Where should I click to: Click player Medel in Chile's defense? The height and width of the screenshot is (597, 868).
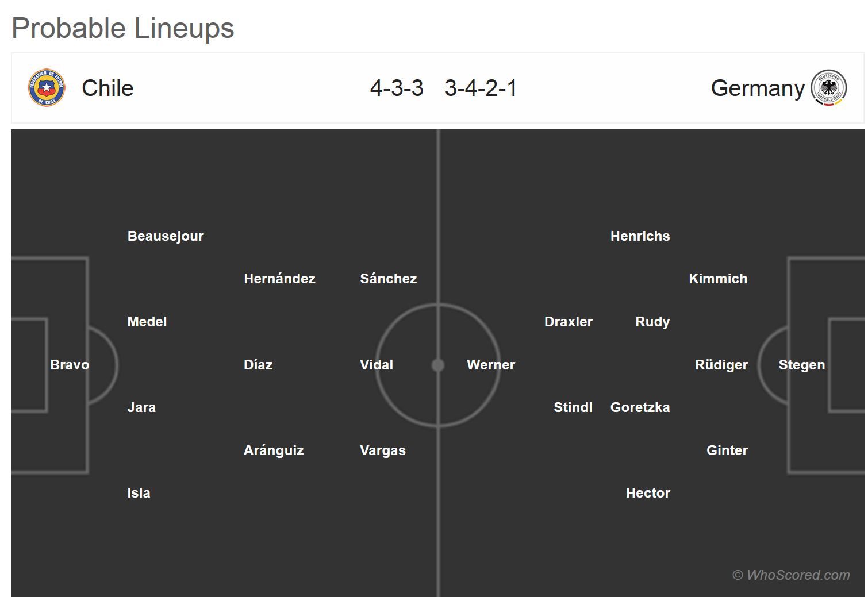pyautogui.click(x=147, y=322)
